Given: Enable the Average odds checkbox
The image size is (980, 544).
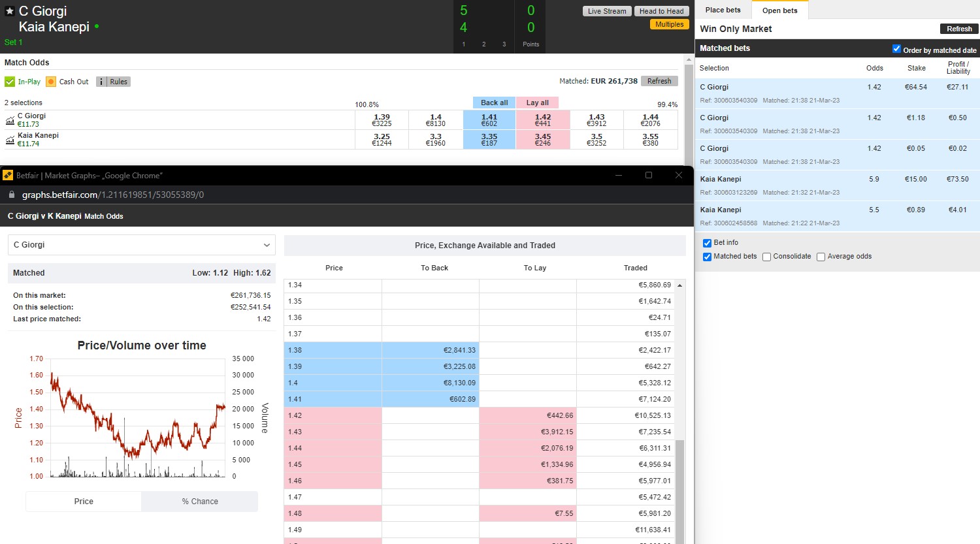Looking at the screenshot, I should (821, 257).
